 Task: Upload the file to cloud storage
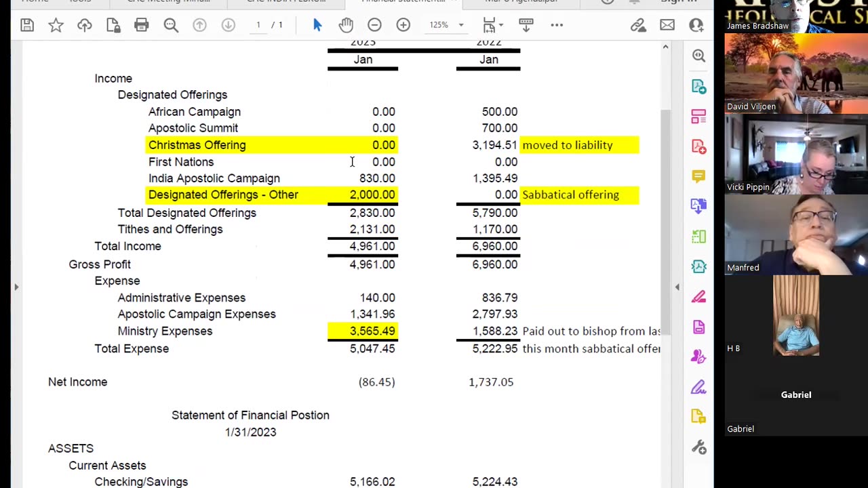click(x=85, y=25)
